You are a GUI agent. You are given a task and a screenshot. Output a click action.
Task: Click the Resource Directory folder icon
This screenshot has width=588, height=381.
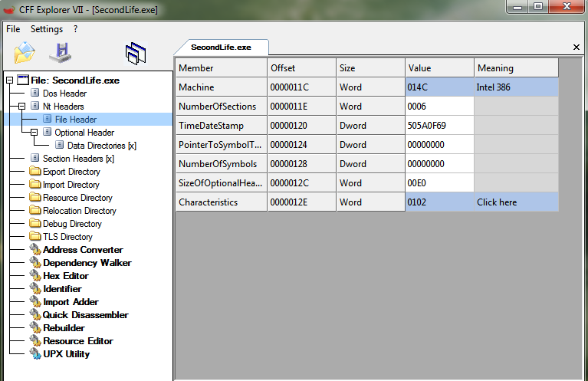coord(35,197)
